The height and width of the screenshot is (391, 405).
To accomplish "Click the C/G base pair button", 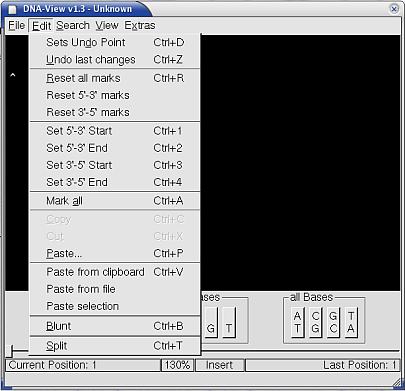I will (315, 322).
